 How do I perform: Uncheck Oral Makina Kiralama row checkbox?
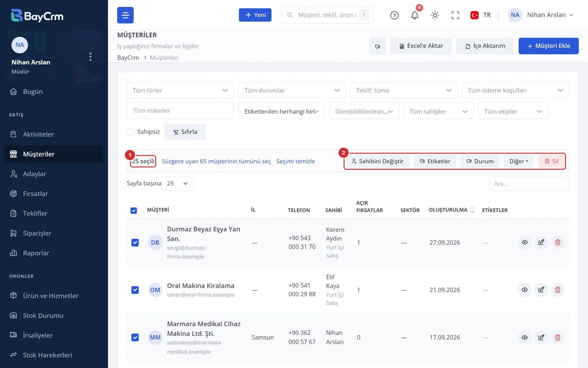[x=135, y=290]
